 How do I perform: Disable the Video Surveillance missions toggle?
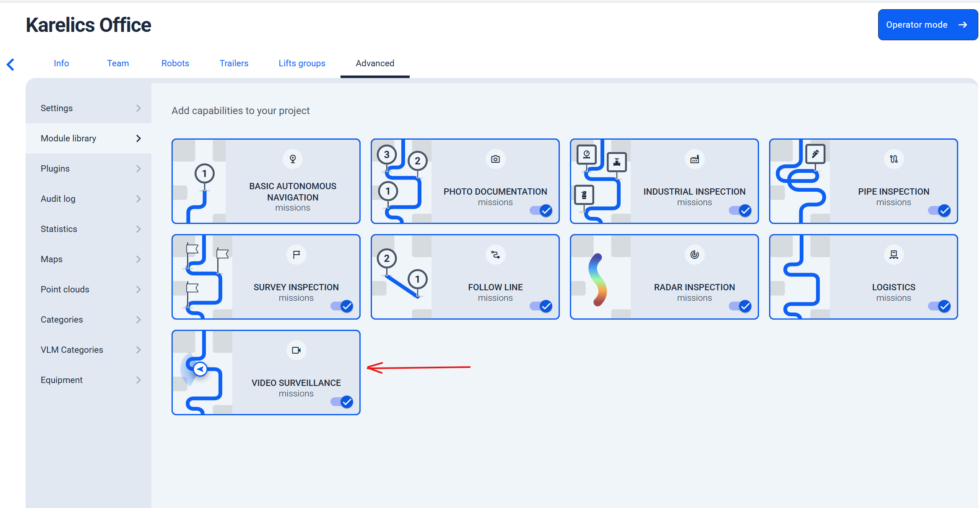(x=342, y=402)
